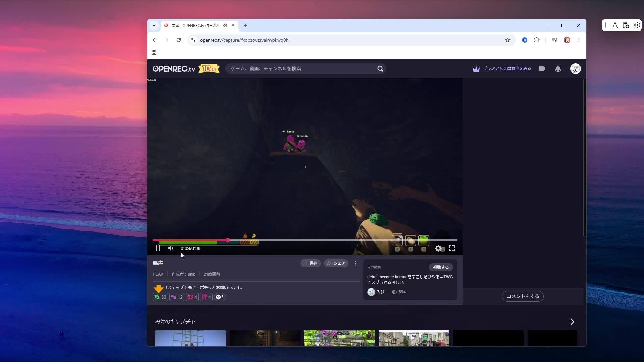Open the more options kebab beside シェア

point(355,263)
